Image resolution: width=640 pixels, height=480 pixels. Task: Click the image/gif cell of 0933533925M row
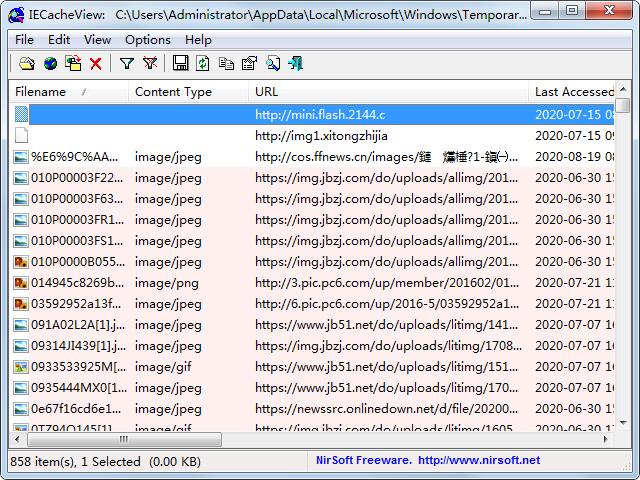tap(163, 367)
